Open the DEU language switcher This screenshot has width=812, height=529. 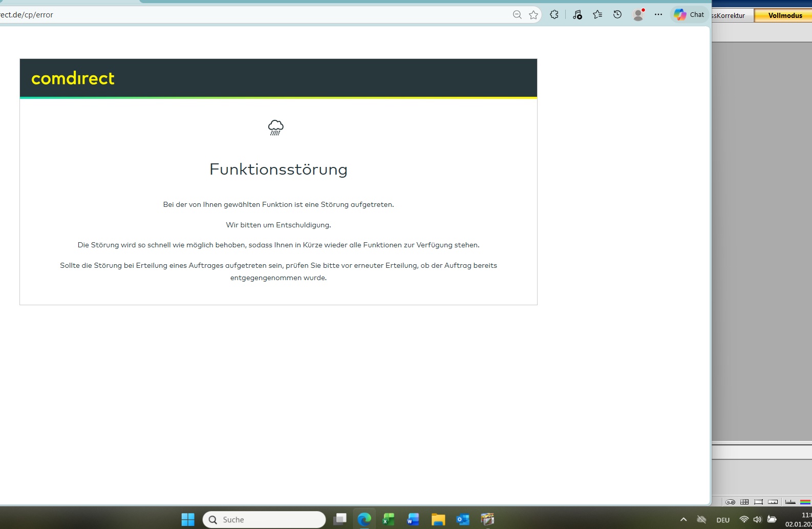coord(723,520)
